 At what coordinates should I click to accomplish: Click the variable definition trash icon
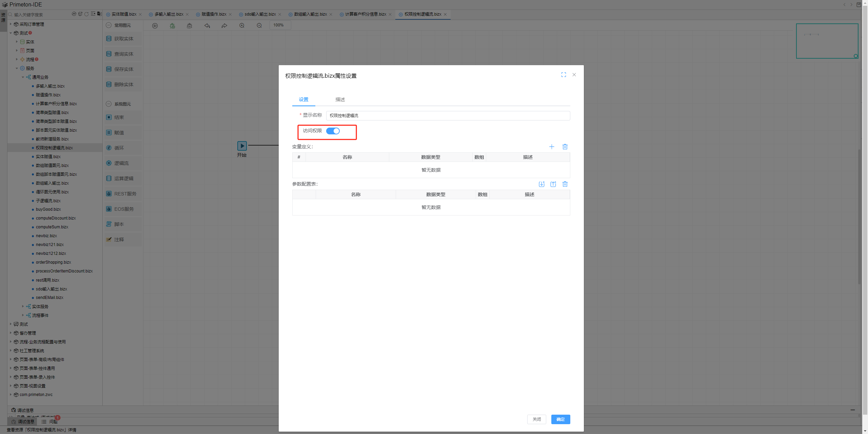(x=565, y=147)
